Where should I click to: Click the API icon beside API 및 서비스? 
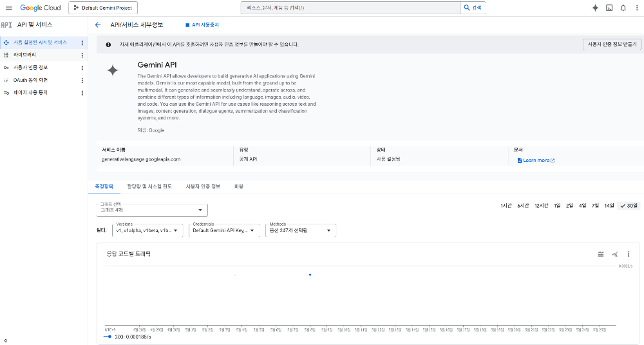point(6,25)
